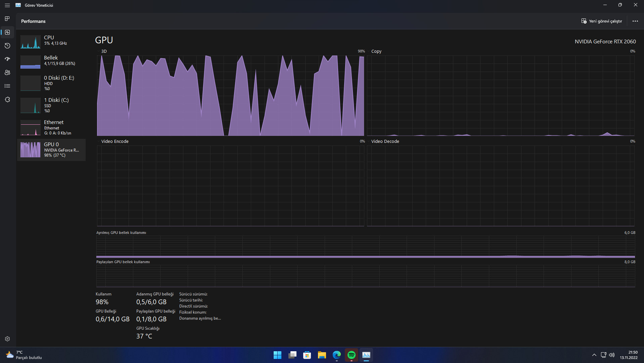Click the GPU Belleği value 0,6/14,0 GB

(x=112, y=319)
